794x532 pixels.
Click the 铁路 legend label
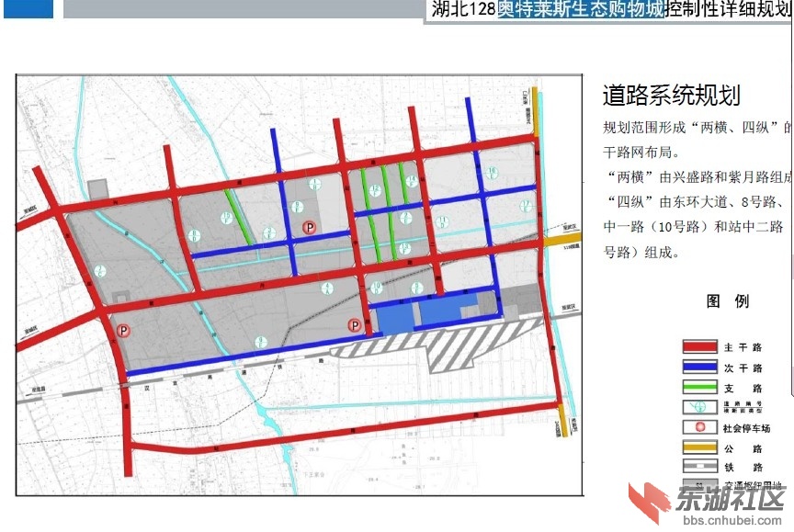click(743, 467)
